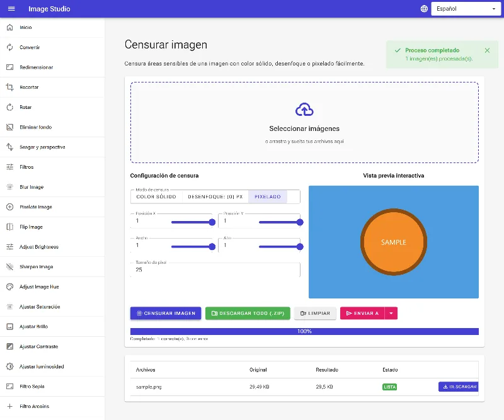Click the Eliminar fondo icon
The height and width of the screenshot is (420, 504).
[x=10, y=127]
